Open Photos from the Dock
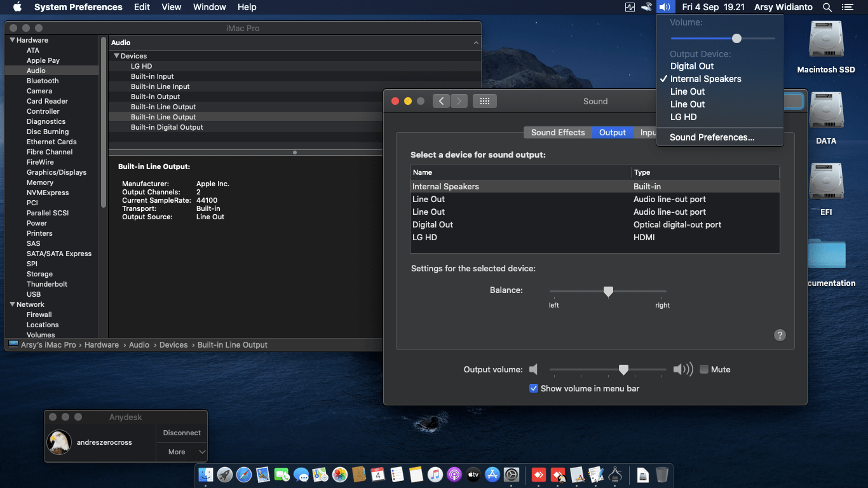Screen dimensions: 868x488 339,475
